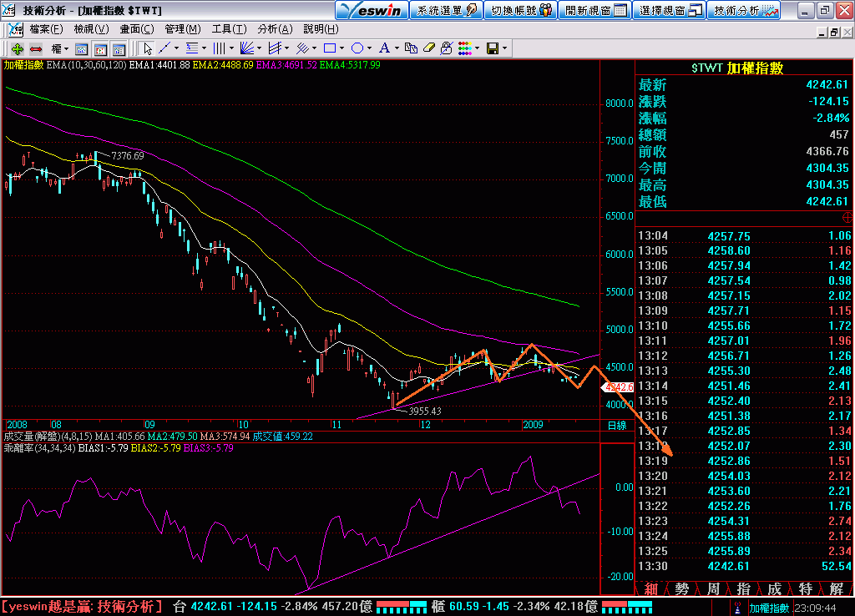Click the 日線 period label
The height and width of the screenshot is (616, 855).
pos(617,425)
